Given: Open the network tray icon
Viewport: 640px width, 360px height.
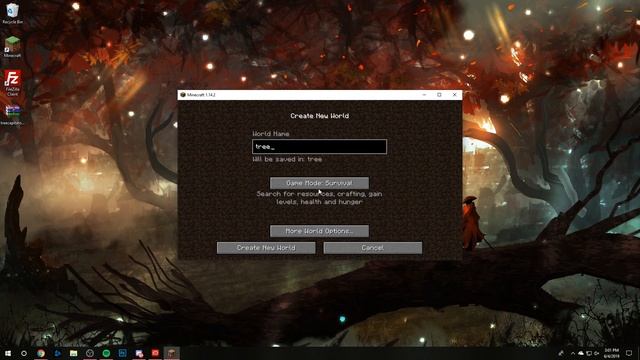Looking at the screenshot, I should pyautogui.click(x=589, y=353).
